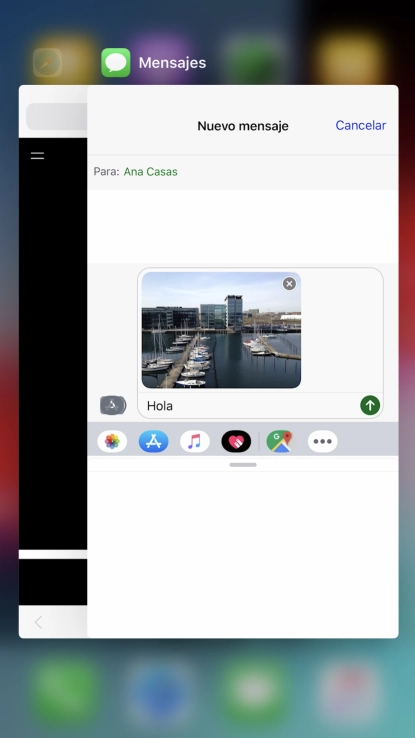Tap Cancelar to discard the new message

pyautogui.click(x=360, y=125)
